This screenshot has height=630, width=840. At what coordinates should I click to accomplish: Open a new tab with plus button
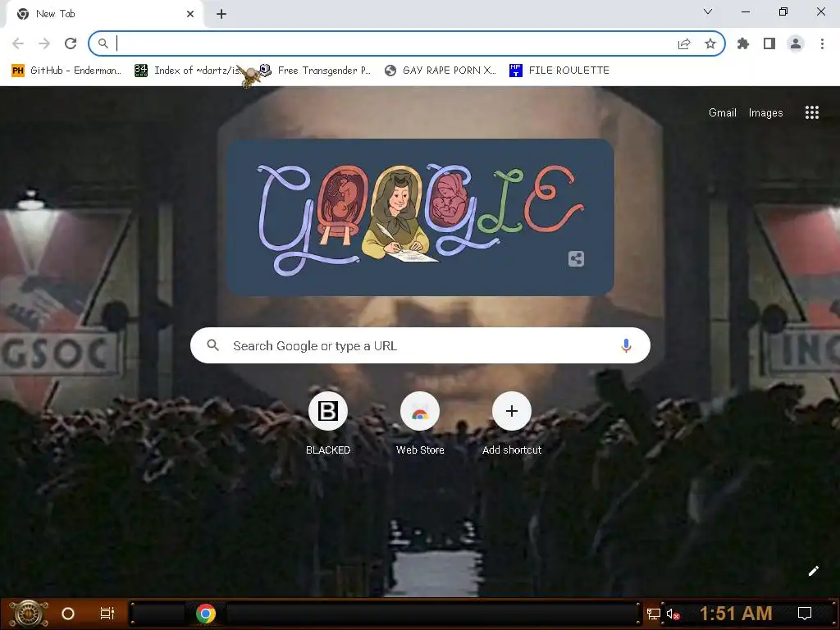pos(221,14)
